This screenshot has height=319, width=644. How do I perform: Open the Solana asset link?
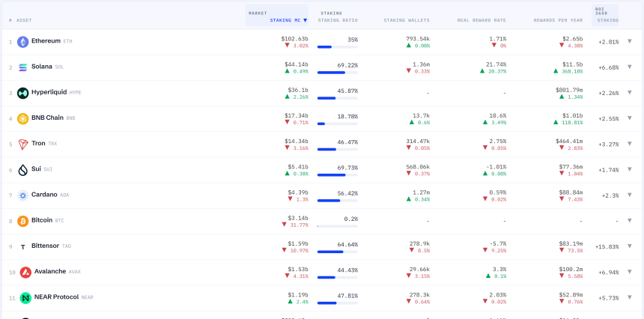click(41, 67)
